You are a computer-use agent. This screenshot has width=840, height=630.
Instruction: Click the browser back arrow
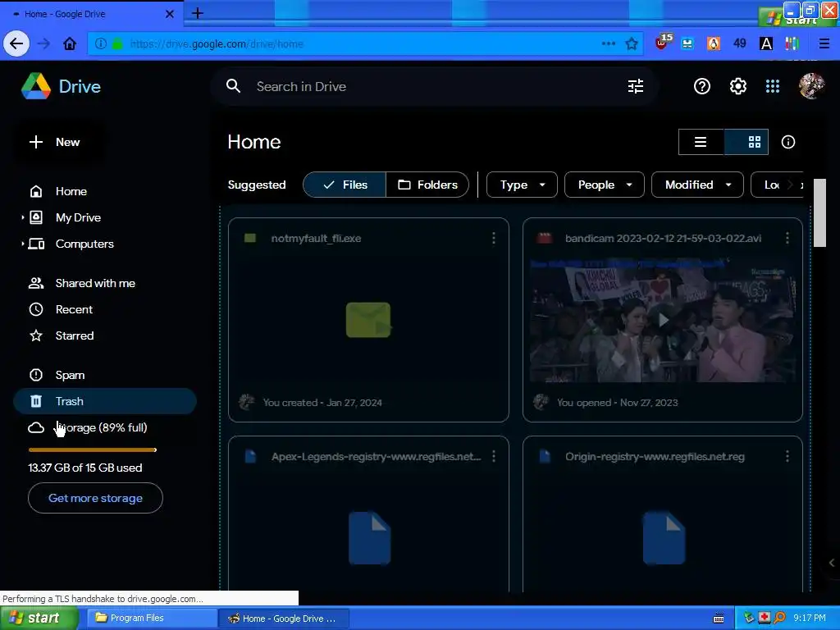(16, 43)
